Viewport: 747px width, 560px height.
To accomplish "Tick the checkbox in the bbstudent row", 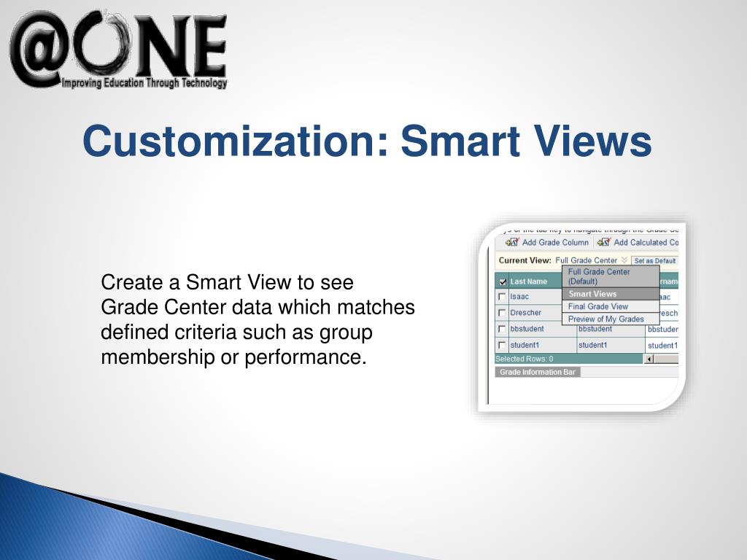I will click(502, 329).
